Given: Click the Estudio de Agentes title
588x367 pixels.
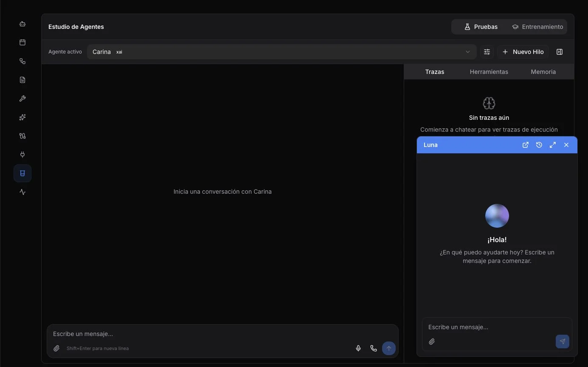Looking at the screenshot, I should [76, 27].
